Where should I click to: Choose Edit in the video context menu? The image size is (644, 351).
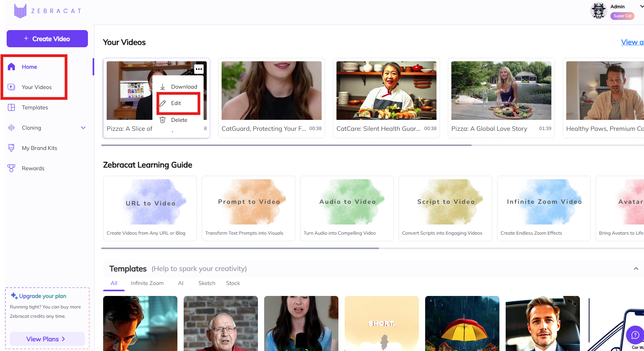click(176, 103)
